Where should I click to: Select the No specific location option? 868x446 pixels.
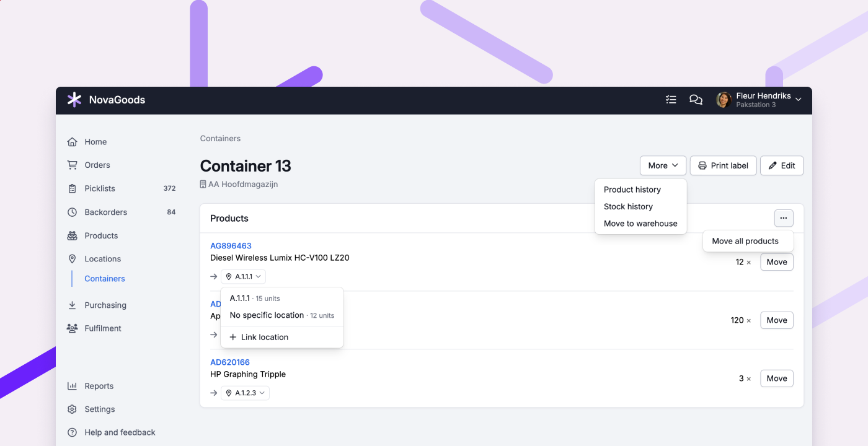click(266, 315)
